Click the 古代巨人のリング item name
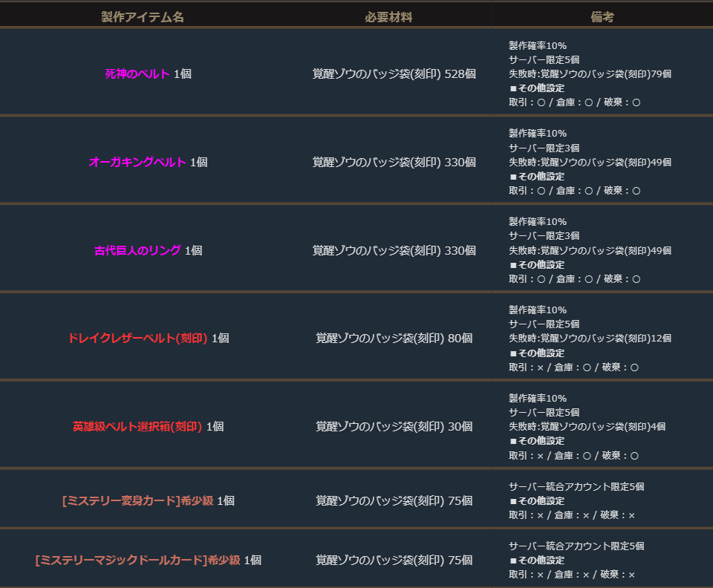 (x=137, y=251)
